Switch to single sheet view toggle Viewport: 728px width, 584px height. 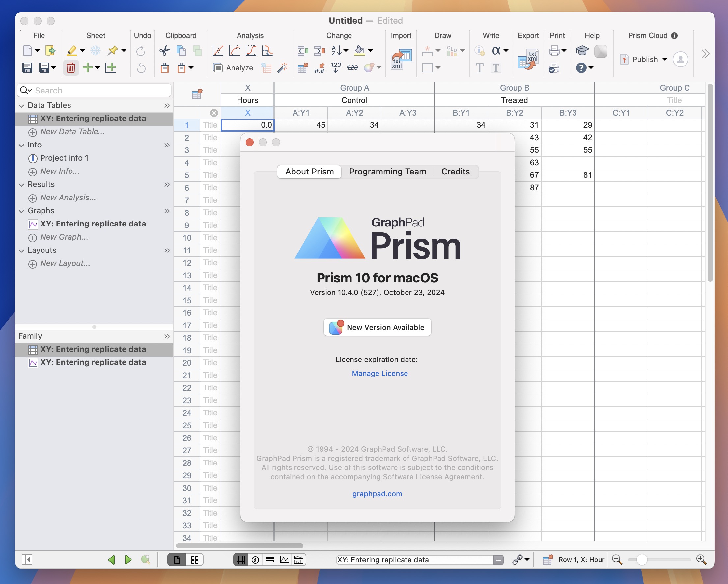pyautogui.click(x=177, y=560)
